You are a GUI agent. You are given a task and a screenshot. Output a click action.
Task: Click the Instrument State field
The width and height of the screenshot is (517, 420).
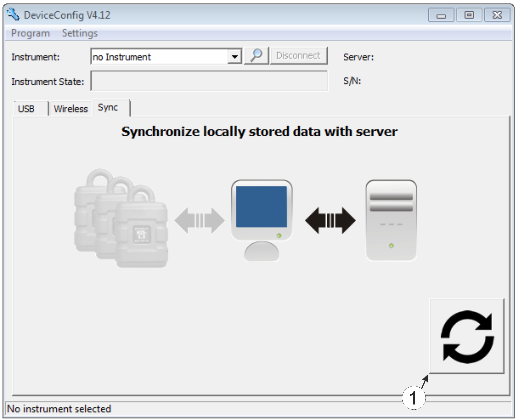pos(209,81)
